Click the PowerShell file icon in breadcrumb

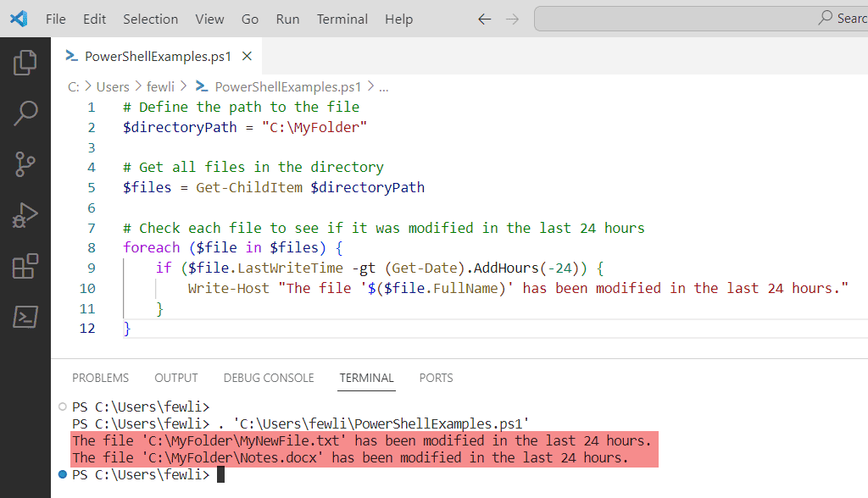point(202,86)
